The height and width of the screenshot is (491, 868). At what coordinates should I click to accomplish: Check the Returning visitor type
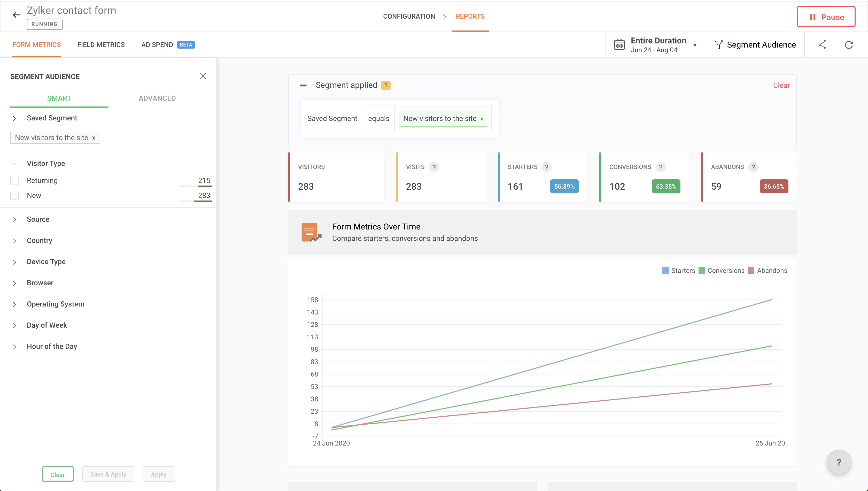tap(14, 181)
